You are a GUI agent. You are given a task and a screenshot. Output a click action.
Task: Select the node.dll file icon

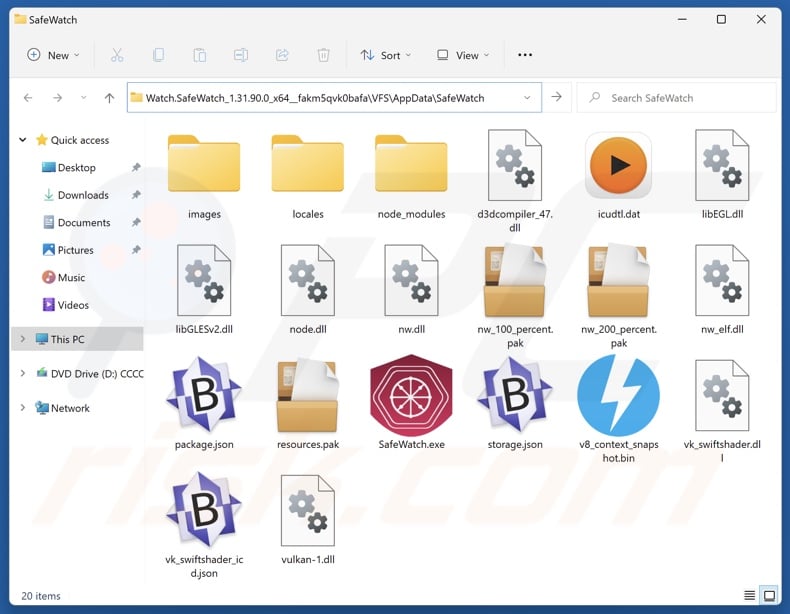(308, 280)
